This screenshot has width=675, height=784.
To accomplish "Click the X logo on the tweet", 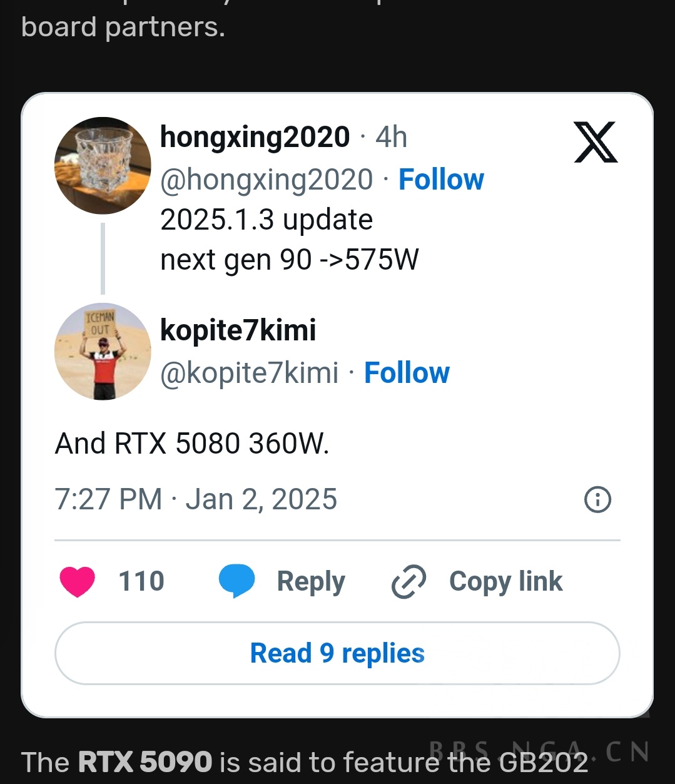I will point(596,143).
